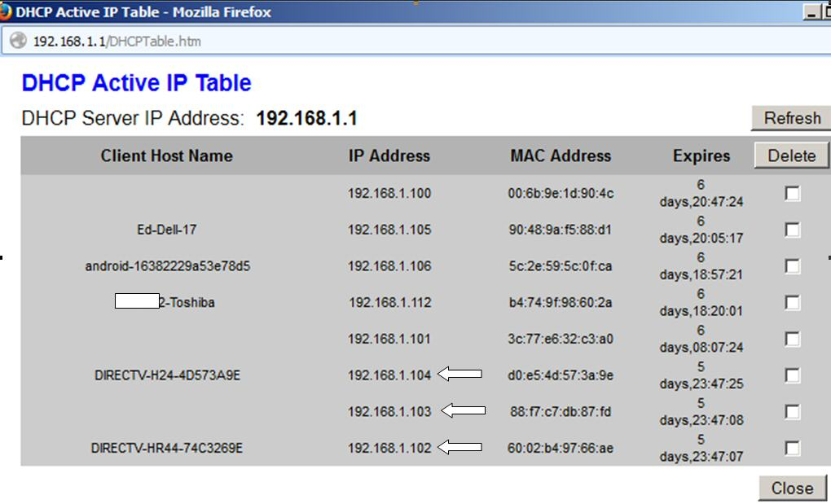This screenshot has height=504, width=831.
Task: Enable the Toshiba client delete checkbox
Action: 792,302
